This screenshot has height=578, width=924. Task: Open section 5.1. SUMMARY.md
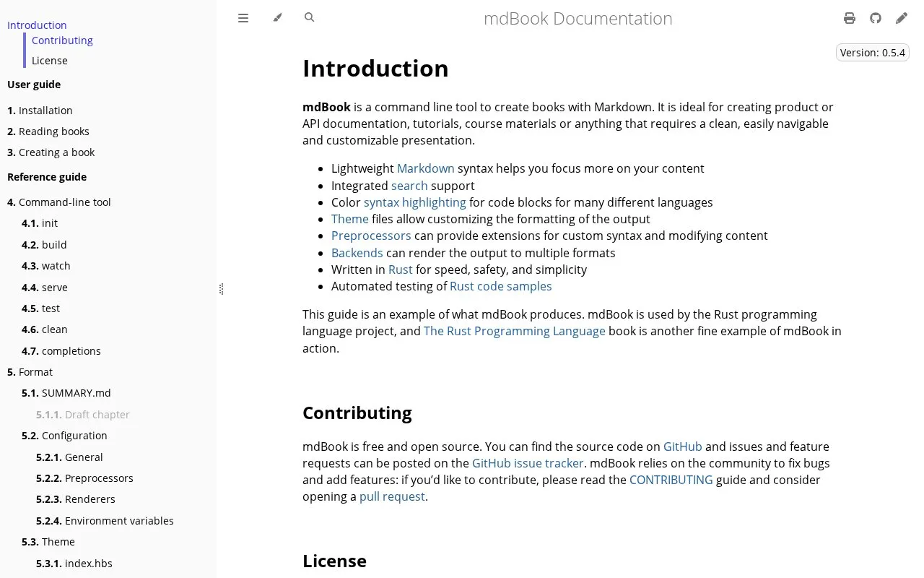click(x=66, y=393)
